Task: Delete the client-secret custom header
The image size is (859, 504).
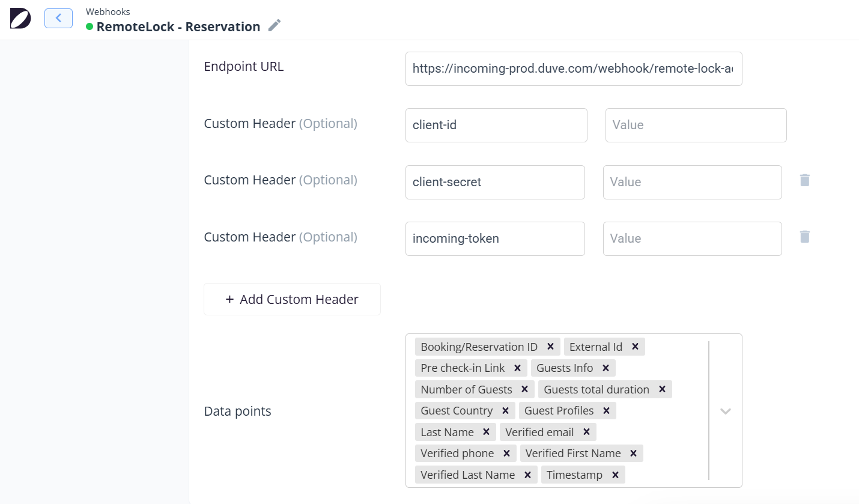Action: click(x=805, y=180)
